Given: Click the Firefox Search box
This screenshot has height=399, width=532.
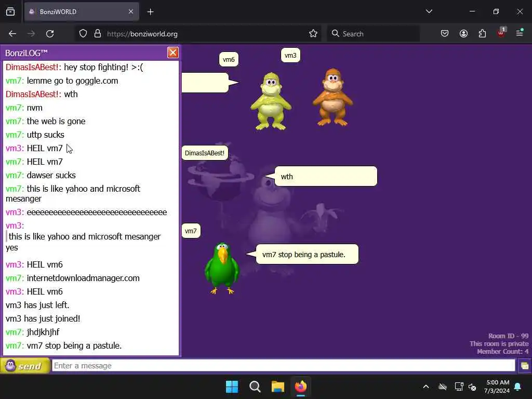Looking at the screenshot, I should [373, 34].
